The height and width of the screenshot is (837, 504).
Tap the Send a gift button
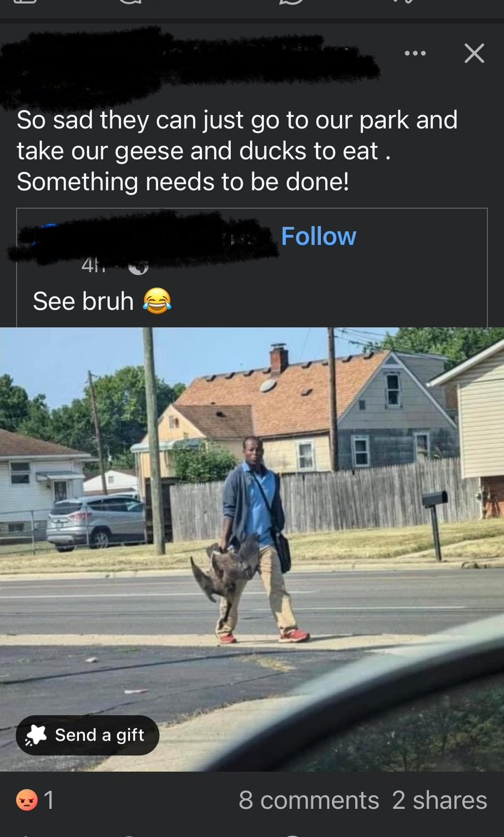(87, 735)
